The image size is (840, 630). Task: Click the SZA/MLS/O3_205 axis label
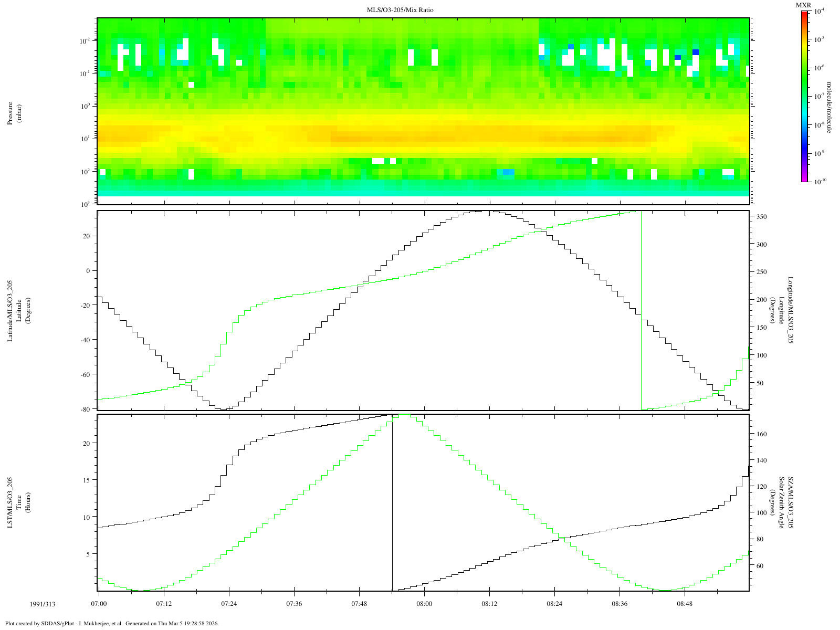click(791, 502)
